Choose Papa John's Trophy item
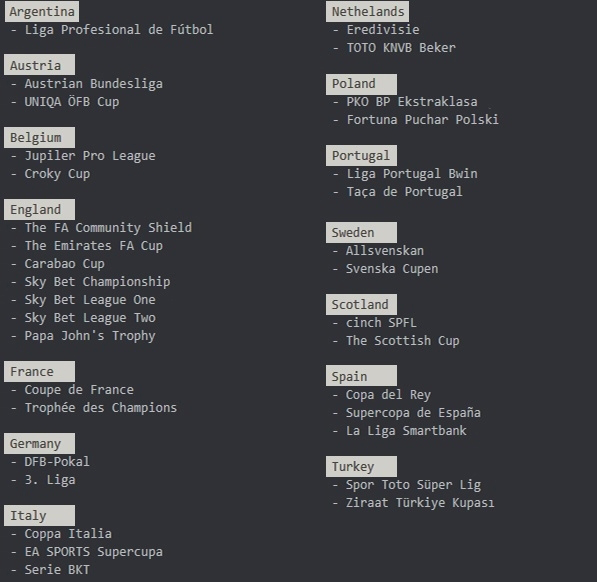This screenshot has height=582, width=597. tap(90, 336)
